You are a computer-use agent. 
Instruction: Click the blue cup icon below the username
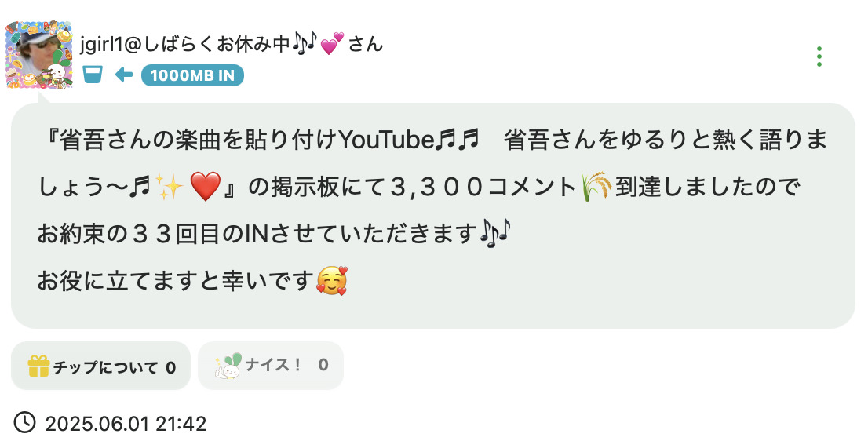[x=93, y=75]
